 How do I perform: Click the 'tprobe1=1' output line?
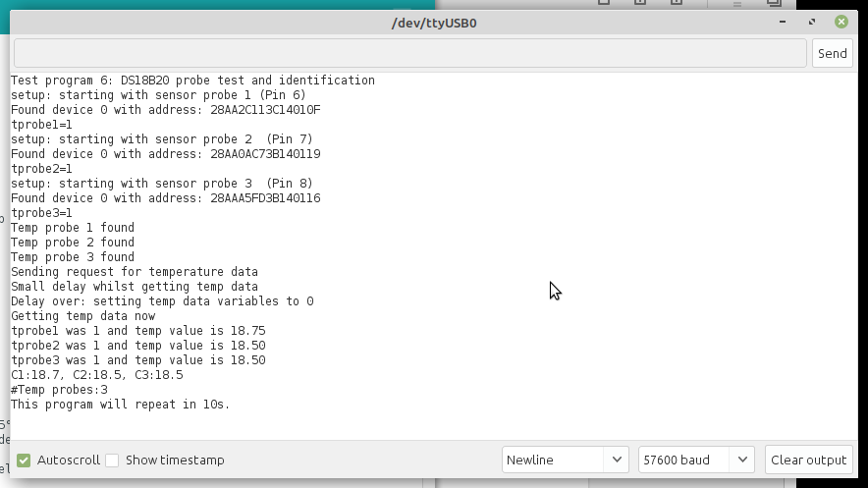click(41, 125)
